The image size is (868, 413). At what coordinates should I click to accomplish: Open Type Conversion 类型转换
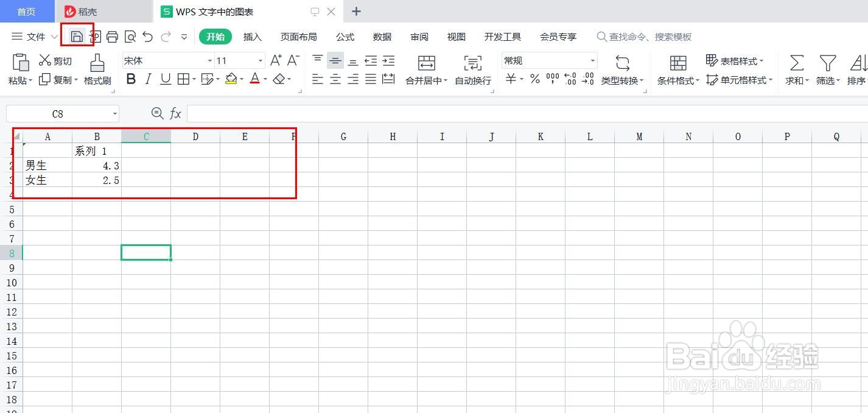(x=622, y=69)
